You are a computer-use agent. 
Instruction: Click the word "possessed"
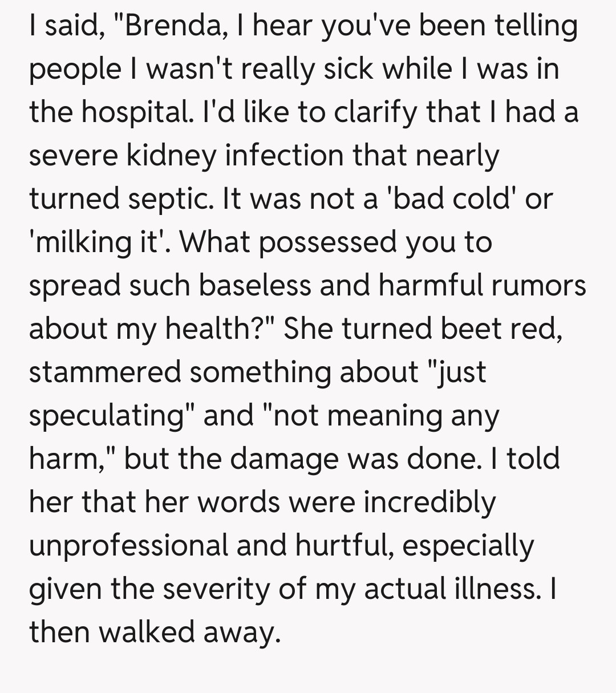[x=329, y=242]
